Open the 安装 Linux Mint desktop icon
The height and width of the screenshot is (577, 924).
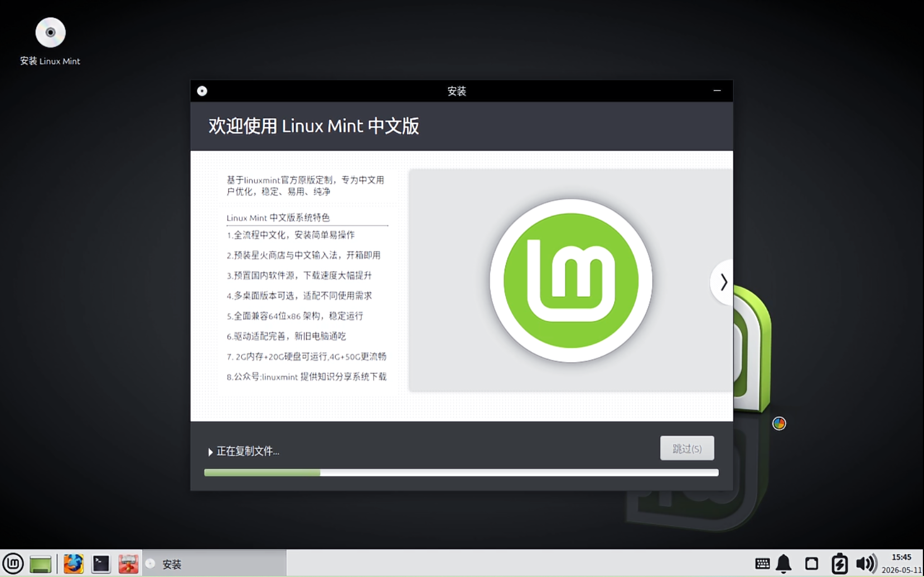(50, 42)
